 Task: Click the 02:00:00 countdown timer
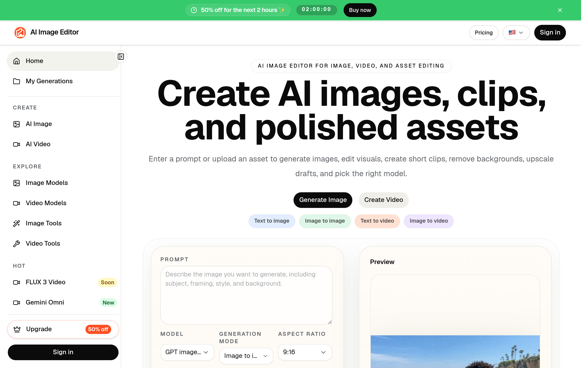click(316, 10)
